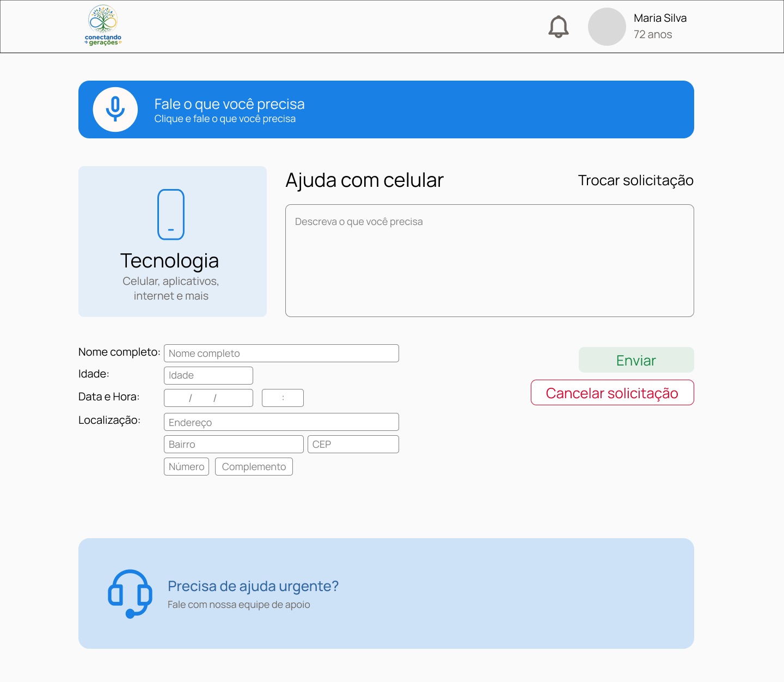Click Trocar solicitação link
784x682 pixels.
point(635,180)
